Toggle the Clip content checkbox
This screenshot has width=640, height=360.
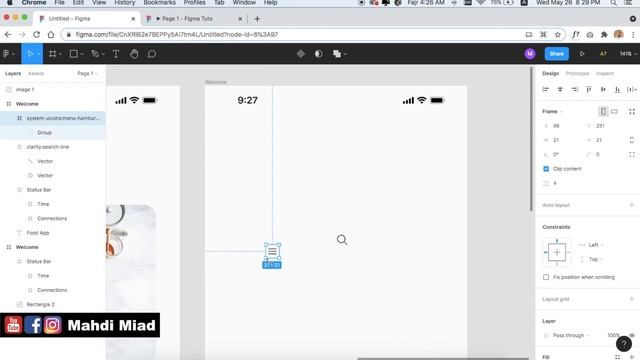(546, 169)
